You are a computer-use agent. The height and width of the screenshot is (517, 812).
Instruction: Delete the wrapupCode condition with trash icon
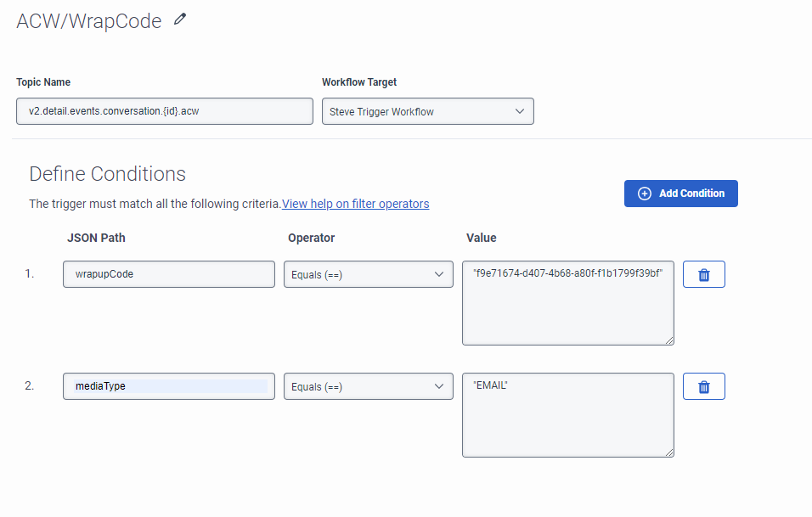pyautogui.click(x=703, y=274)
